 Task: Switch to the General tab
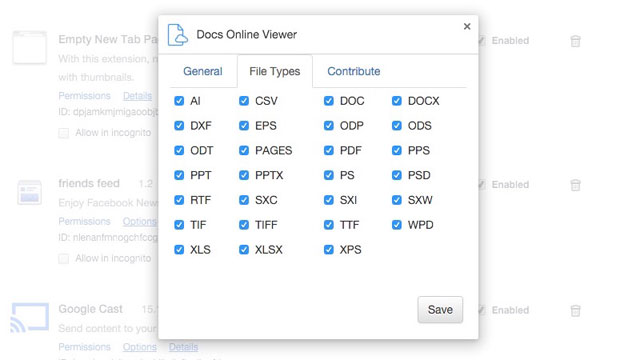coord(203,71)
